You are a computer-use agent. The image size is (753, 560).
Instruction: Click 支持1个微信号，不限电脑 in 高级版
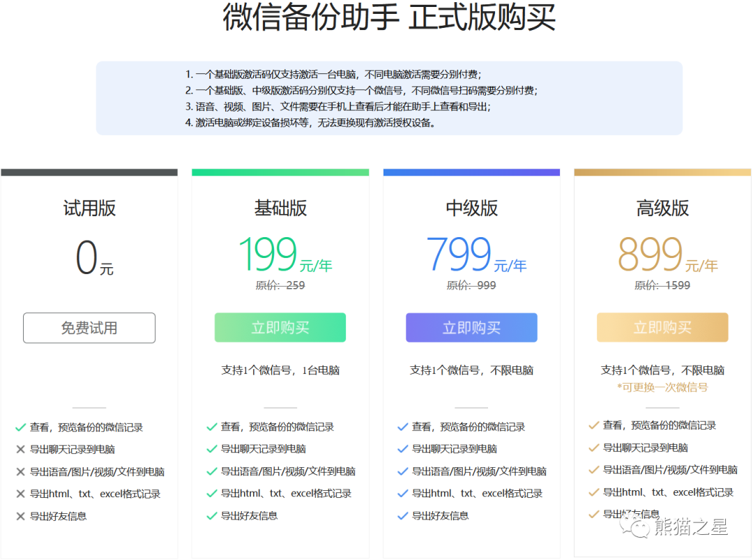tap(663, 370)
